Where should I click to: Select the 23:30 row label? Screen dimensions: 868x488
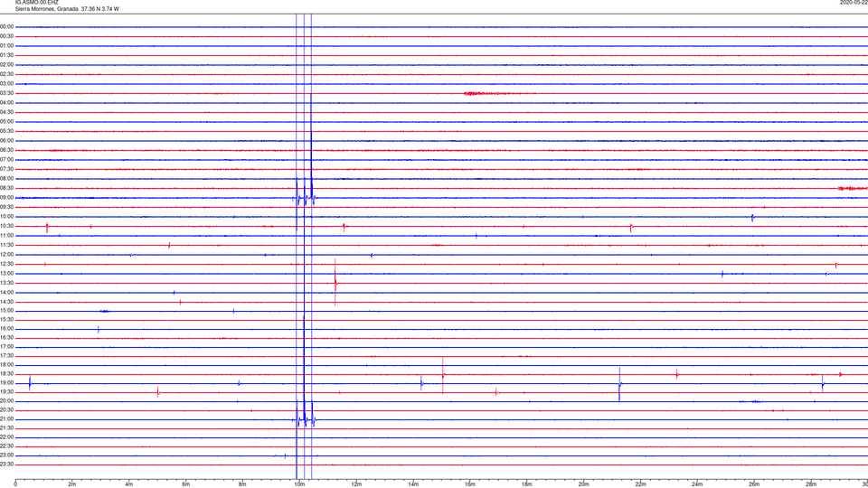6,465
